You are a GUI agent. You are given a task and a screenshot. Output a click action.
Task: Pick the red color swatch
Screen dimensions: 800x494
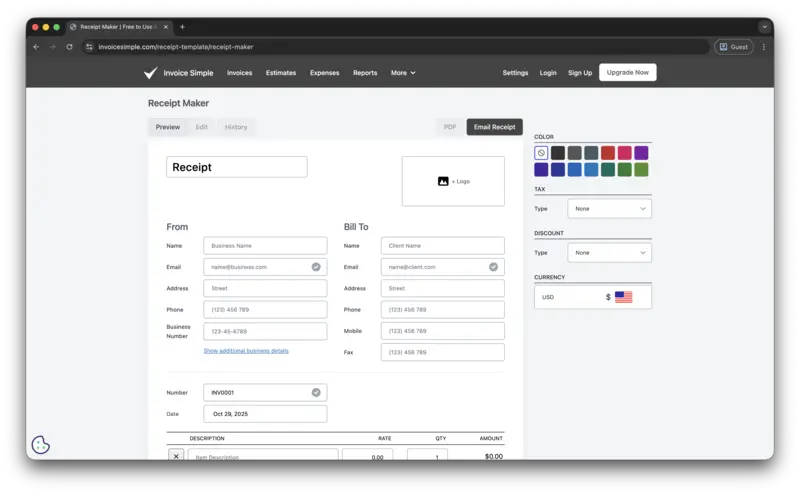point(608,153)
